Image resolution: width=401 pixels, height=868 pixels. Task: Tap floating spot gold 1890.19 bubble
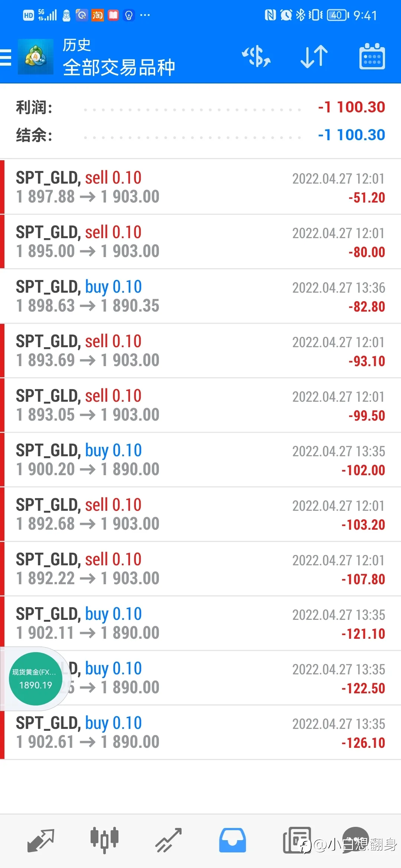click(36, 679)
